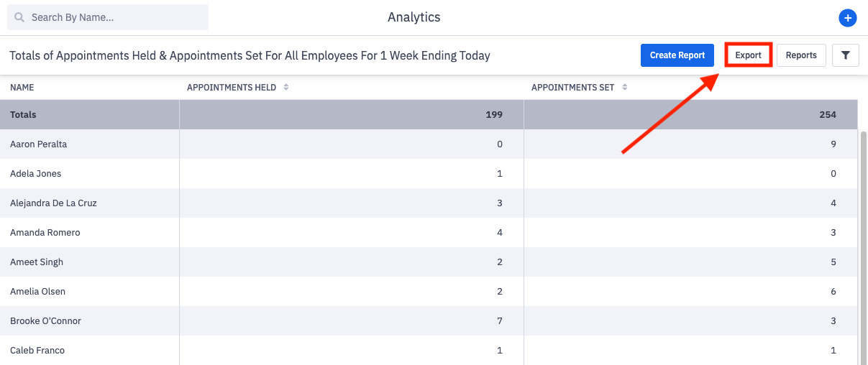
Task: Sort by Appointments Set column arrows
Action: click(x=624, y=88)
